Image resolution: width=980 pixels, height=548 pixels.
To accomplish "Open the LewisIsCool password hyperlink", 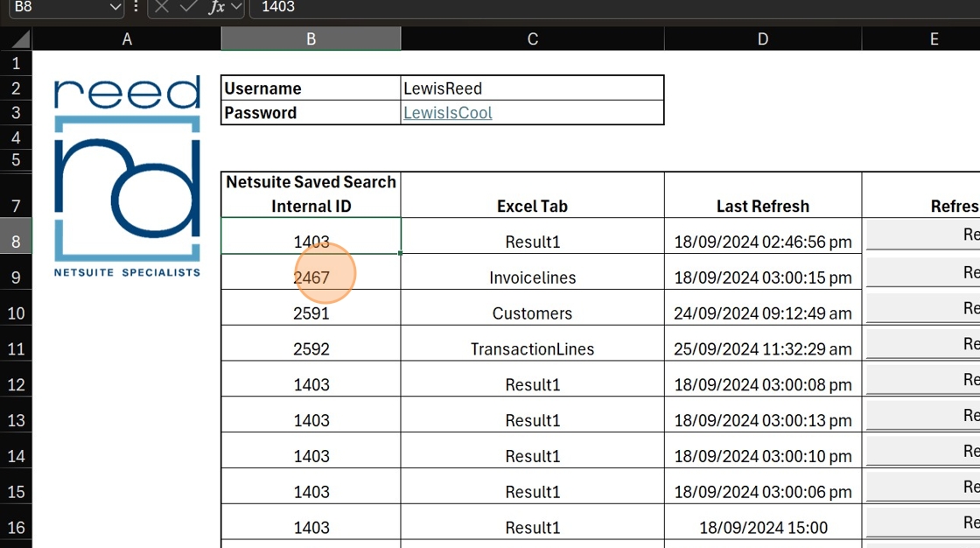I will point(447,113).
